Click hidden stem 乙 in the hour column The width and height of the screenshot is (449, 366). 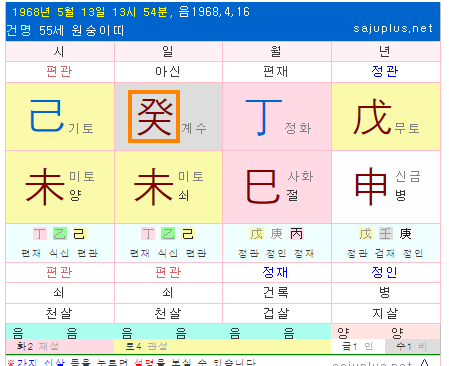point(60,234)
